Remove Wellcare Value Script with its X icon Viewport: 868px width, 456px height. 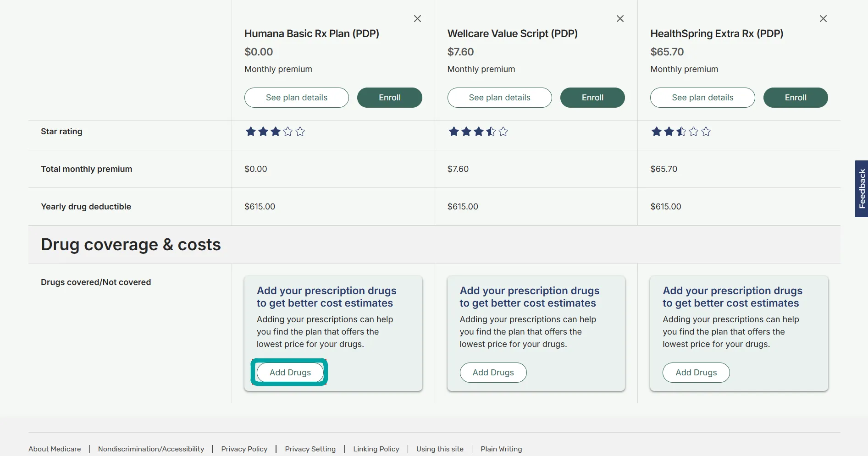[620, 19]
